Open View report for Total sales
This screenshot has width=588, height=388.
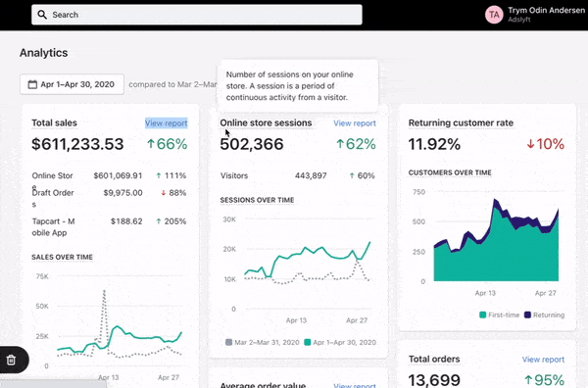click(167, 122)
